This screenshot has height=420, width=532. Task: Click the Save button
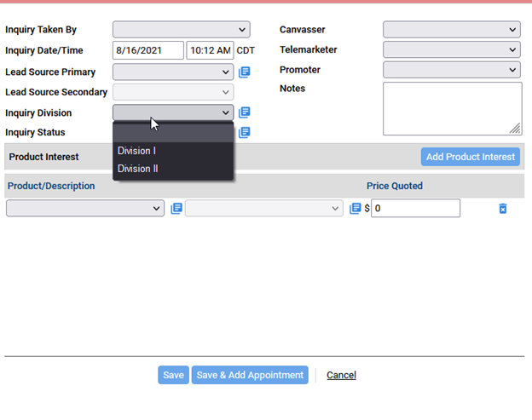point(173,375)
